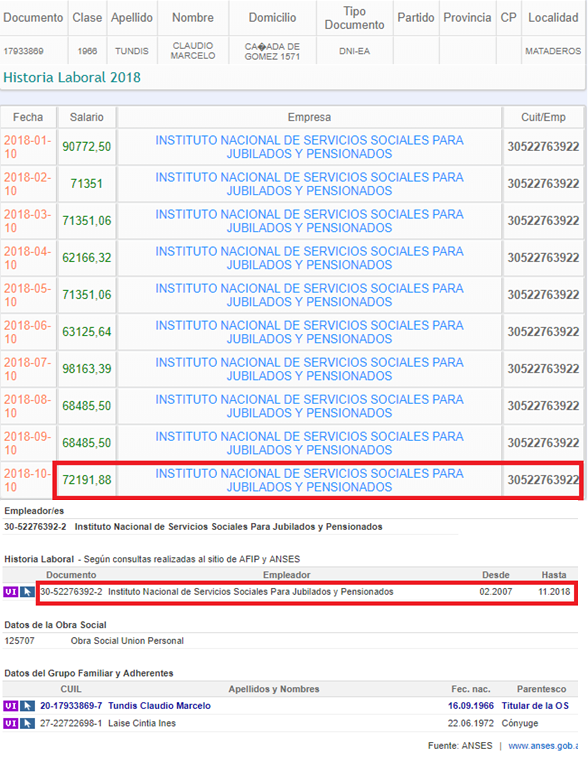Open the www.anses.gob.ar source link

coord(543,746)
